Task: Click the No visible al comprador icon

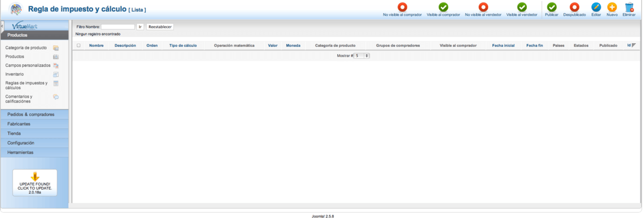Action: (x=402, y=7)
